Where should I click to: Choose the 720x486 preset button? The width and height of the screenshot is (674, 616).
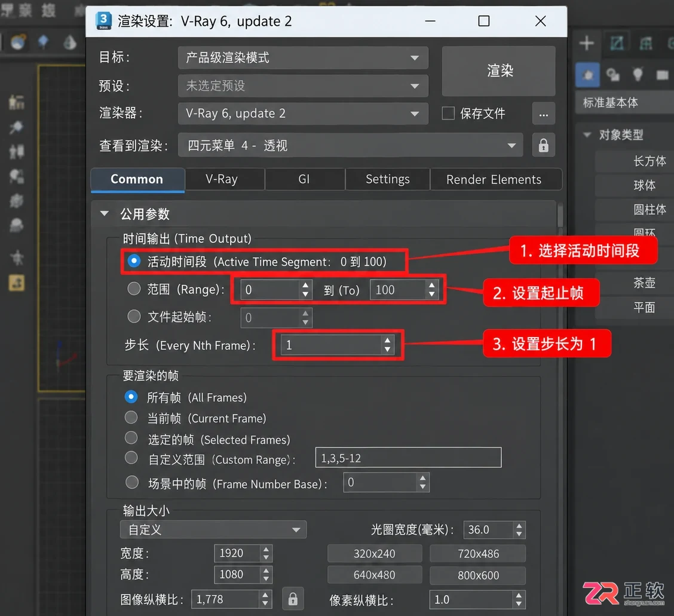pos(478,554)
